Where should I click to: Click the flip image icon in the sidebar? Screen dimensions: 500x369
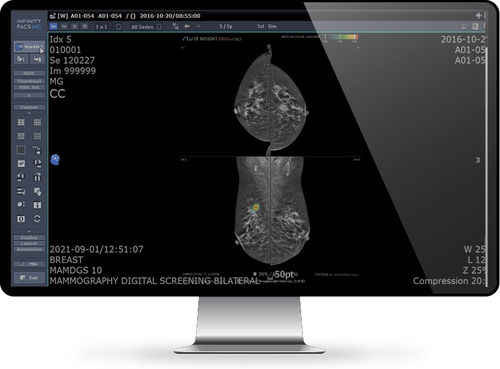37,177
